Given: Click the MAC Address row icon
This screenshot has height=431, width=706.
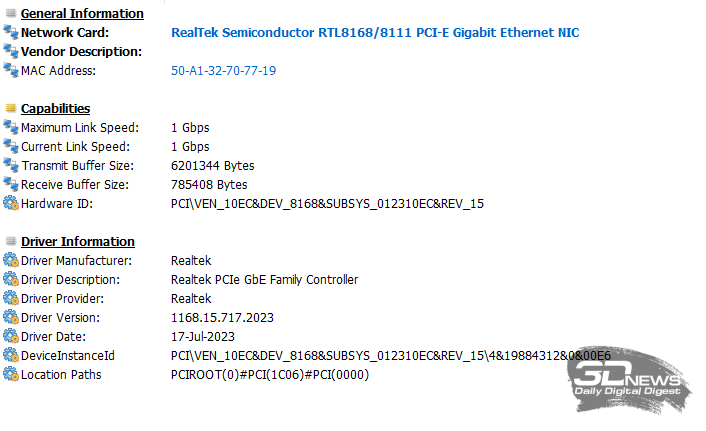Looking at the screenshot, I should coord(11,71).
